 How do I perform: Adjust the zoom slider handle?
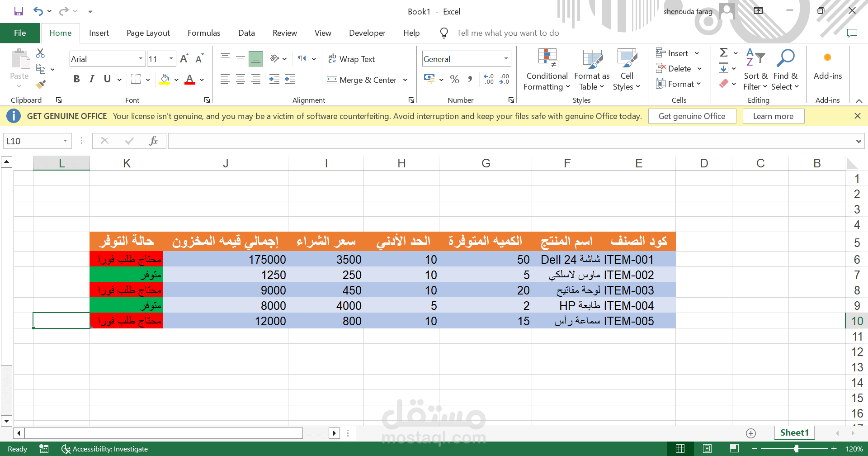point(796,449)
